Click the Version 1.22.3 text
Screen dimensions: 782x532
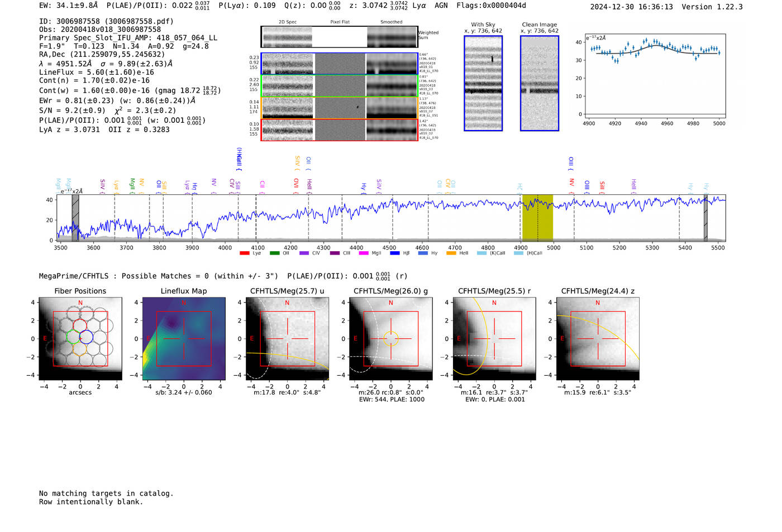coord(712,7)
